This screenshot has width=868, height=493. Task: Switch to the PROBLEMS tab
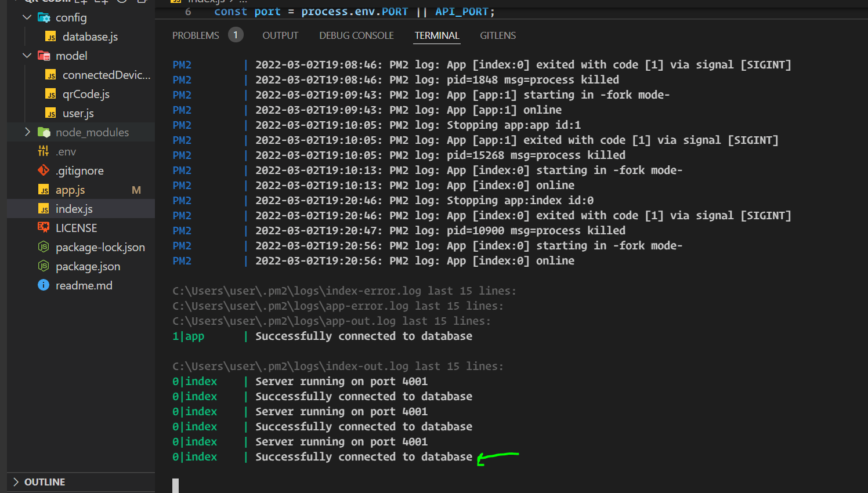tap(196, 35)
